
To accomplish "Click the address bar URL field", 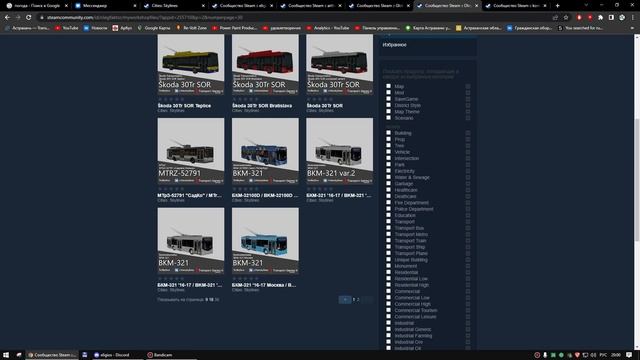I will [x=294, y=18].
